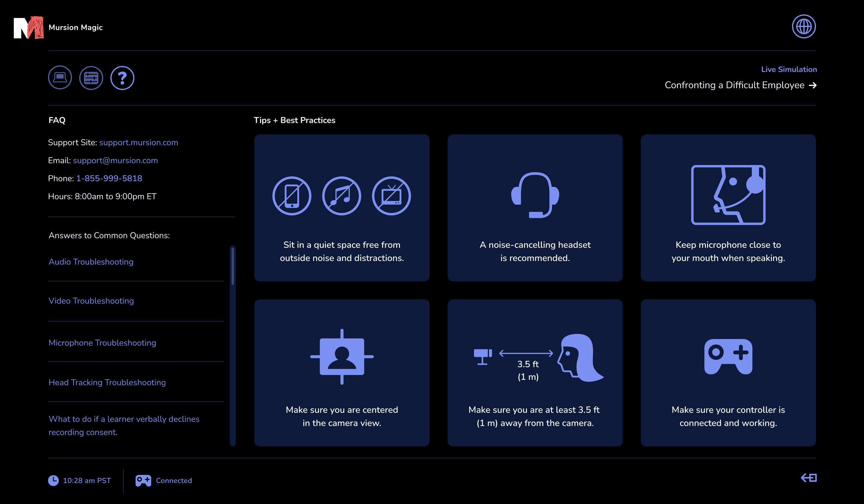Image resolution: width=864 pixels, height=504 pixels.
Task: Click the Mursion Magic logo
Action: pos(29,27)
